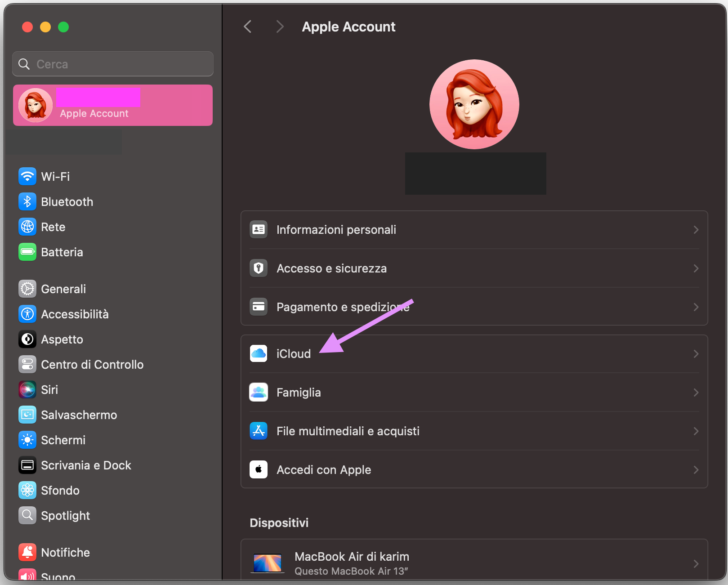Open Accedi con Apple
This screenshot has width=728, height=585.
click(323, 469)
